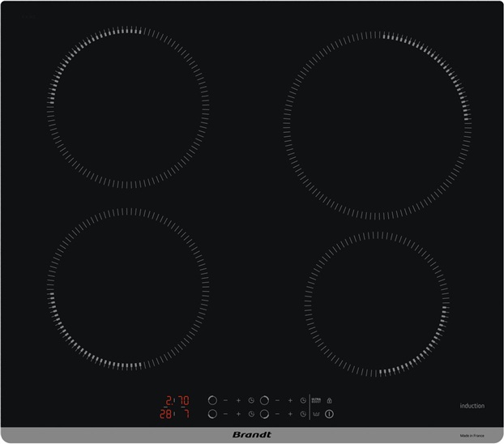Activate the Ultra Boost button
The width and height of the screenshot is (504, 444).
[x=316, y=400]
